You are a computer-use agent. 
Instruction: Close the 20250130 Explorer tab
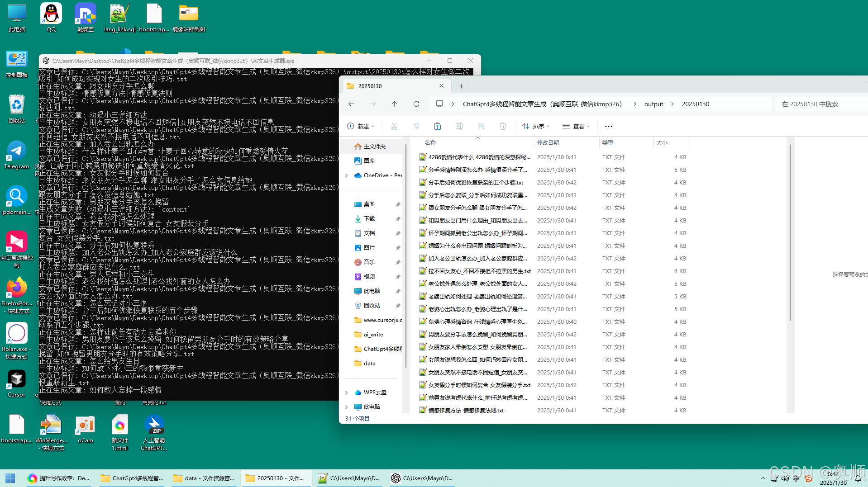tap(441, 86)
